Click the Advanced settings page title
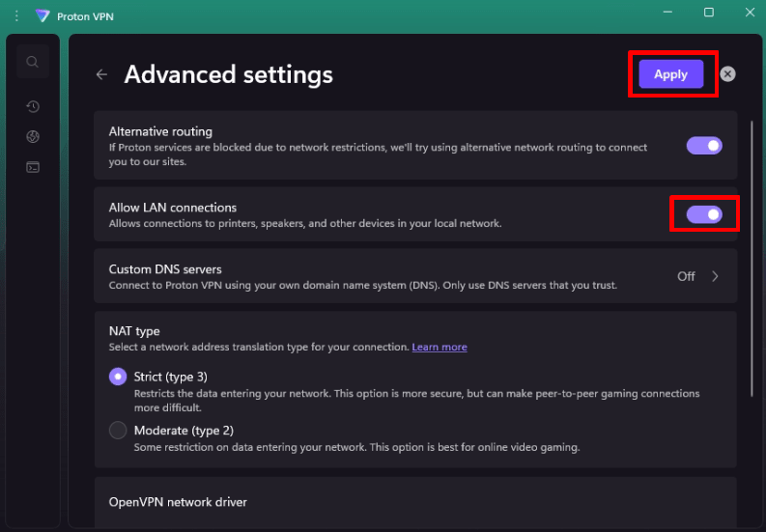Viewport: 766px width, 532px height. point(229,74)
